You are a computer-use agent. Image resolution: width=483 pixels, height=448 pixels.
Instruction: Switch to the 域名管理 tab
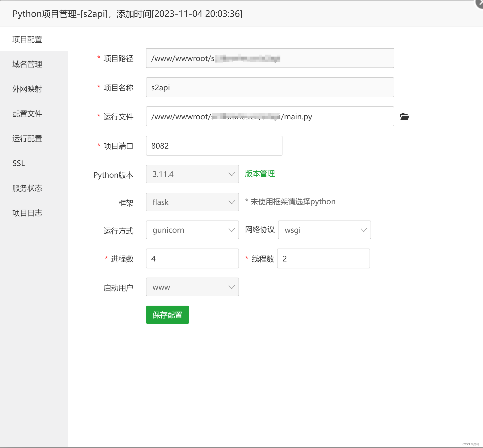pyautogui.click(x=27, y=64)
